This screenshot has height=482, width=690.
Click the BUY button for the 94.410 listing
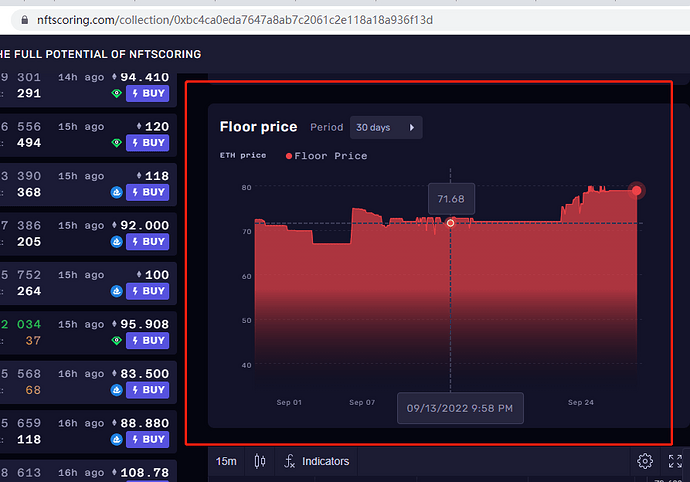tap(147, 93)
